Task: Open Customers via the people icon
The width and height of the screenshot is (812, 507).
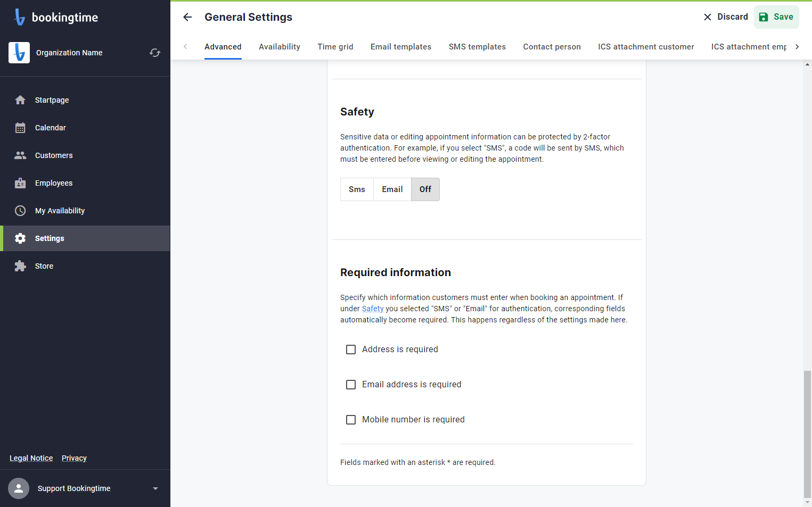Action: (x=20, y=155)
